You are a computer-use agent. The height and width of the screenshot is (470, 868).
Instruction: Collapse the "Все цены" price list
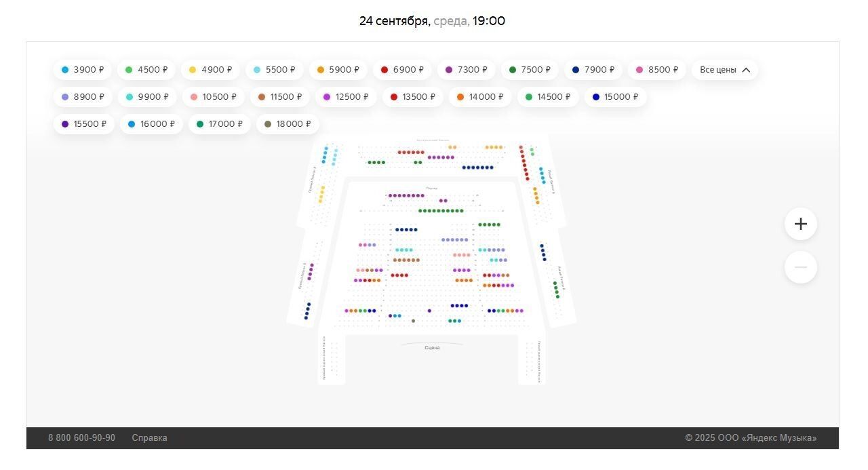point(724,70)
